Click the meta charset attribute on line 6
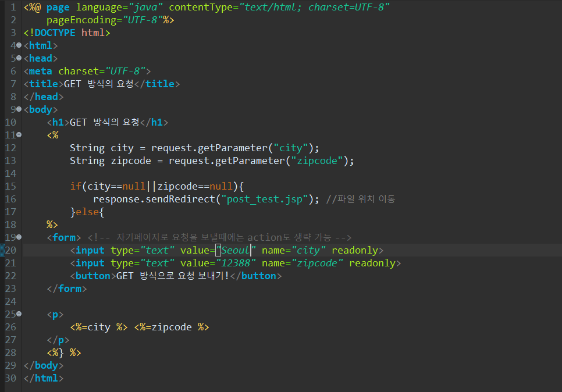 tap(102, 71)
